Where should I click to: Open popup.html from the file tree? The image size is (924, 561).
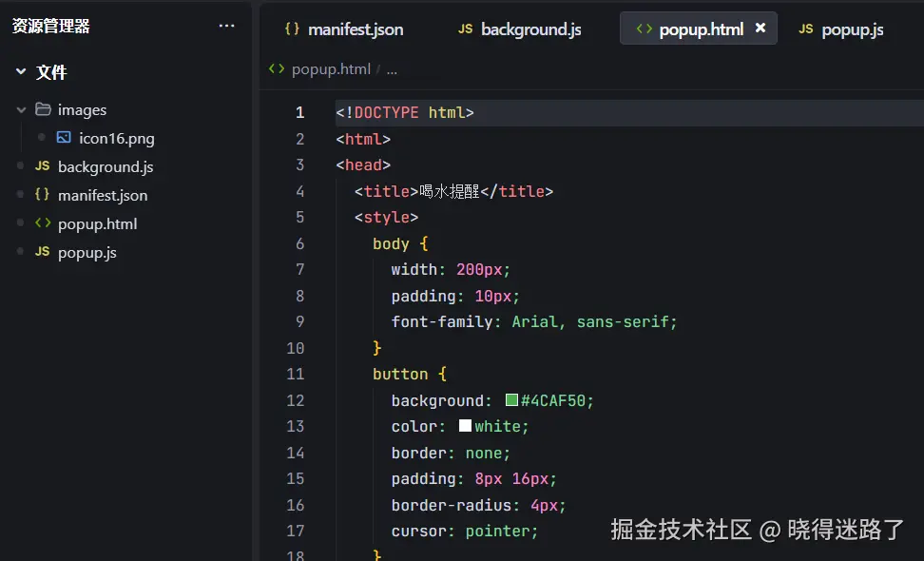97,224
